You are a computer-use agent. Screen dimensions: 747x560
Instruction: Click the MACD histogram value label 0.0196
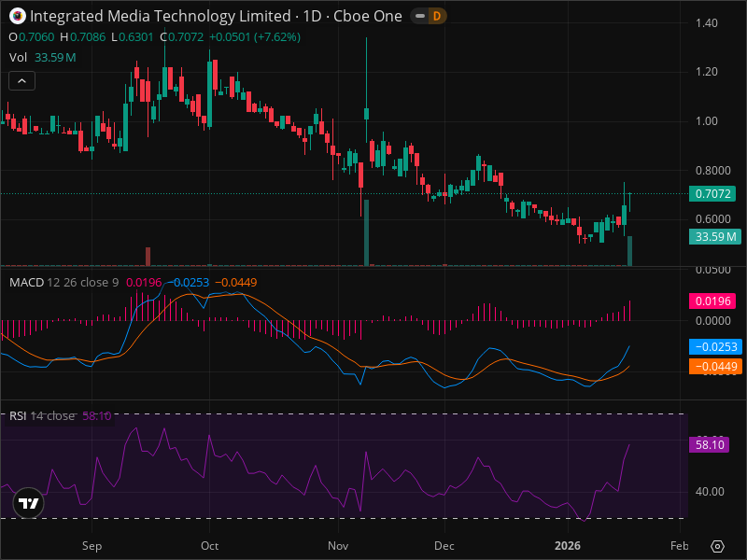pos(712,301)
